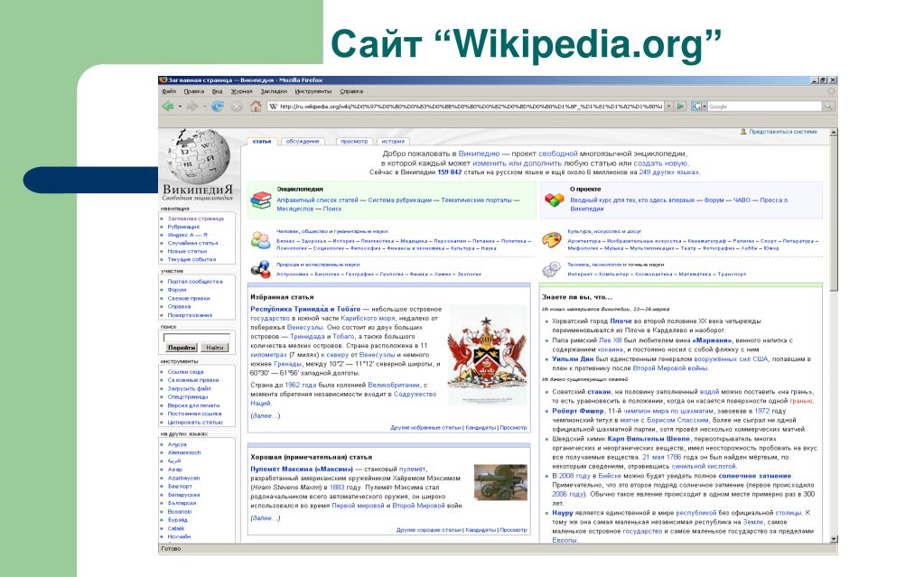
Task: Switch to the обсуждение tab
Action: point(303,142)
